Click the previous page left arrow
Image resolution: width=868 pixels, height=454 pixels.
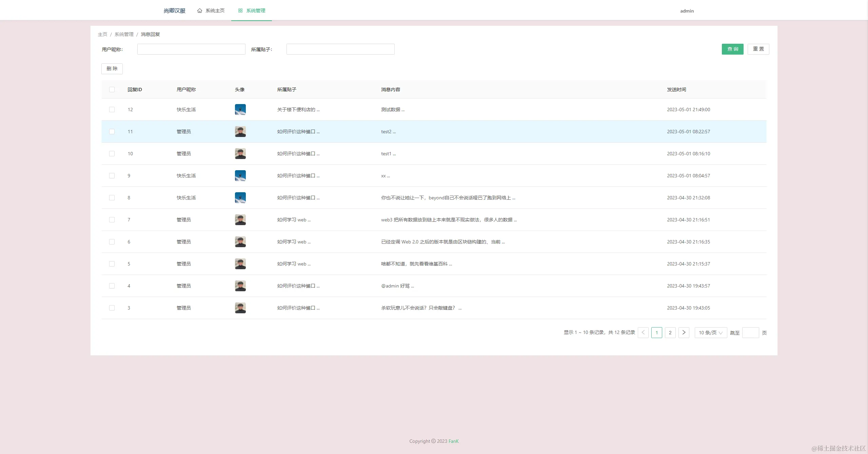pos(643,333)
